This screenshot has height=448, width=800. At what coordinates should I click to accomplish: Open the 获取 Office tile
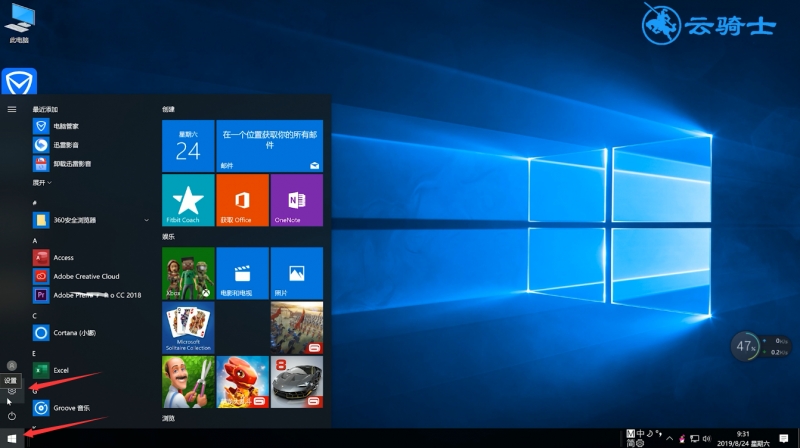[x=242, y=200]
